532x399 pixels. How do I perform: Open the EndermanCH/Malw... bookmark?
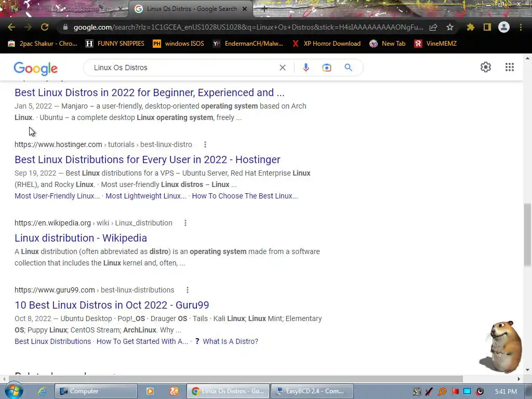click(248, 44)
